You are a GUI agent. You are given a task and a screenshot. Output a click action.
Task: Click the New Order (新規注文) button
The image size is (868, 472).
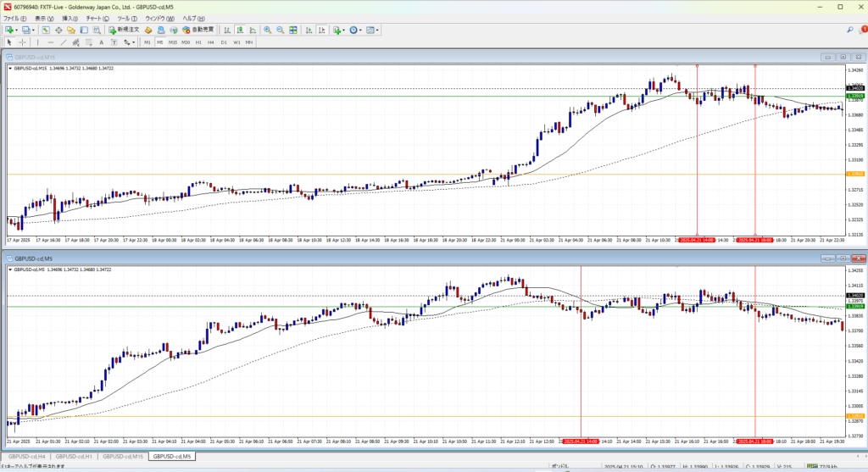coord(125,30)
